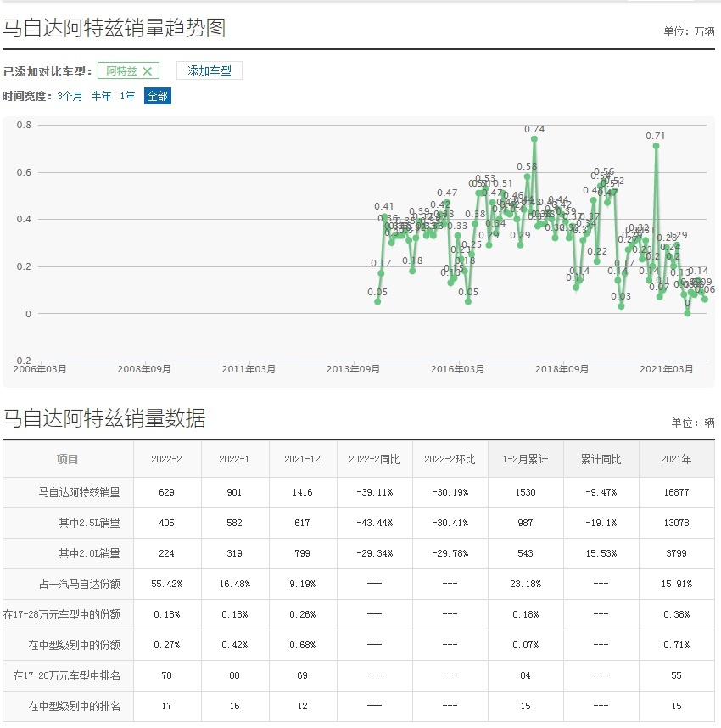Select row label 其中2.0L销量

(90, 553)
